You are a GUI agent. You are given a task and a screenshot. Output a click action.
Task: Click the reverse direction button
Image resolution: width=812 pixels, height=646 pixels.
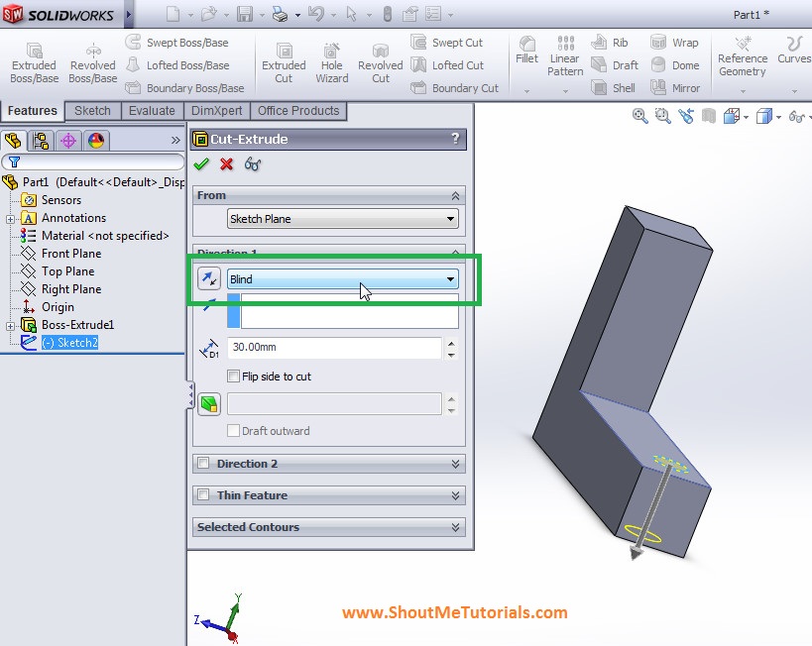[x=209, y=279]
